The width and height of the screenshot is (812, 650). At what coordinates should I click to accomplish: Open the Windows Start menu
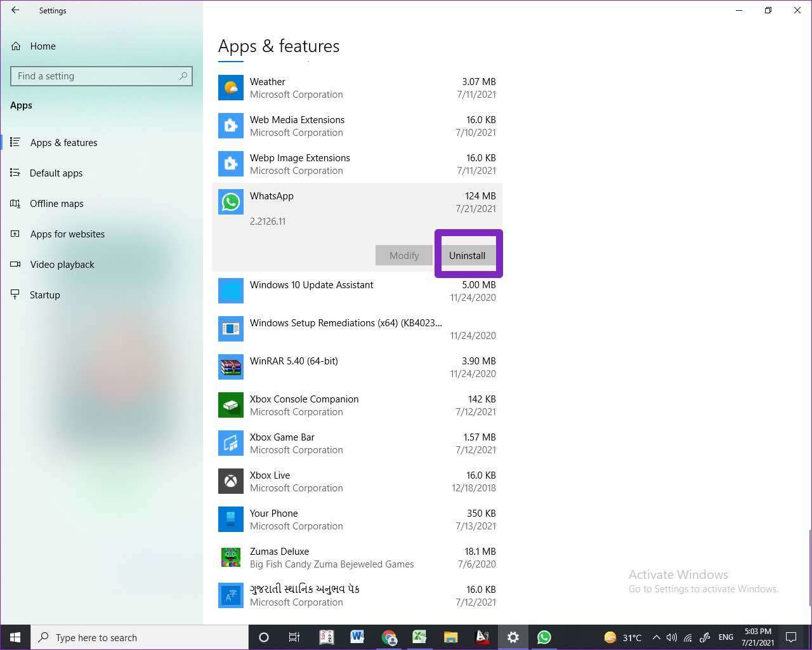[x=15, y=637]
